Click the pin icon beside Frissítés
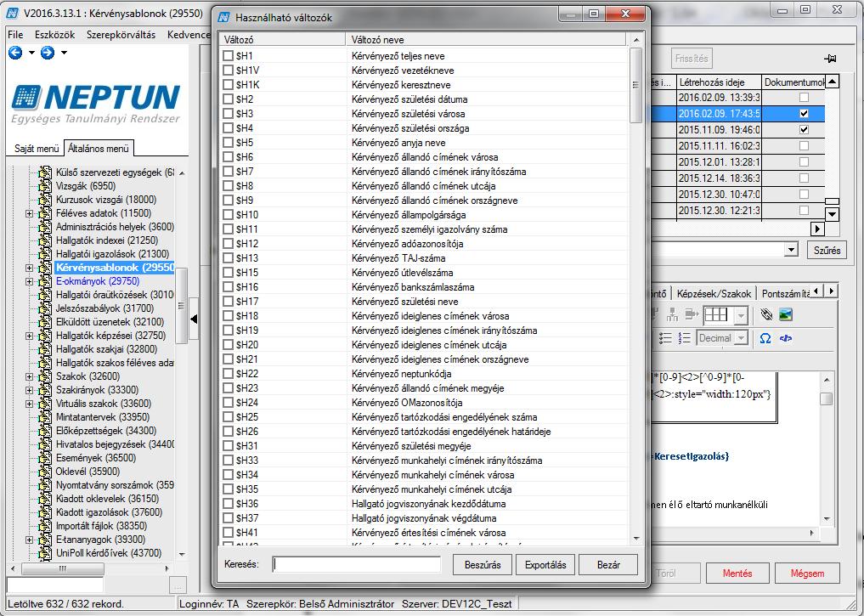The width and height of the screenshot is (864, 616). 830,59
